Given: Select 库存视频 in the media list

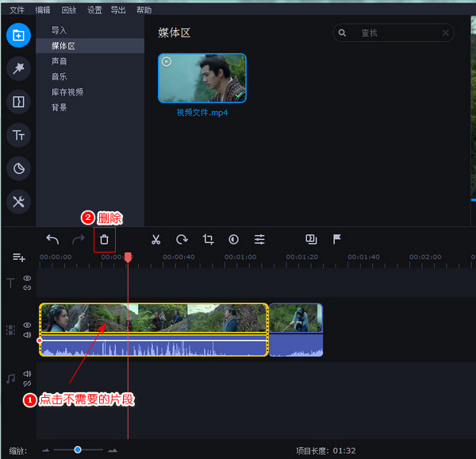Looking at the screenshot, I should click(67, 92).
